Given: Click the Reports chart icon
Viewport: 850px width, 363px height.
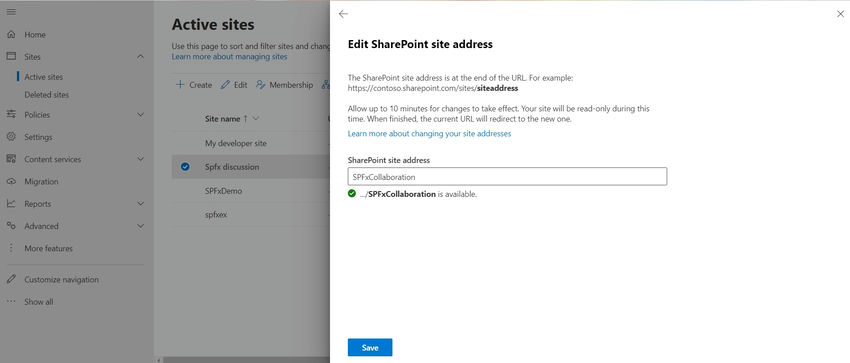Looking at the screenshot, I should click(x=11, y=204).
